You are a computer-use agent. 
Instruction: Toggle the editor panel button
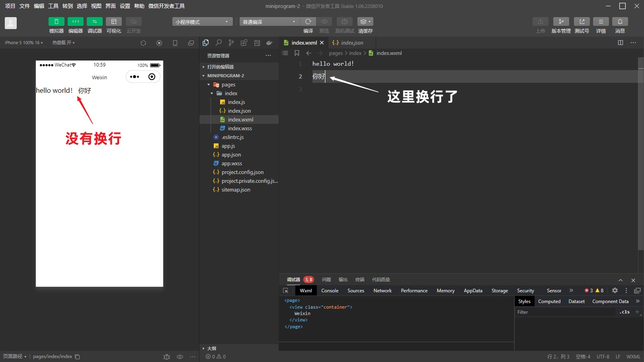click(x=76, y=22)
